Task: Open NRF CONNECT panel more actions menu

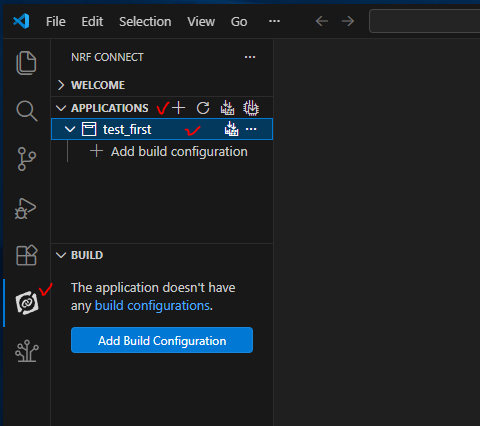Action: click(250, 57)
